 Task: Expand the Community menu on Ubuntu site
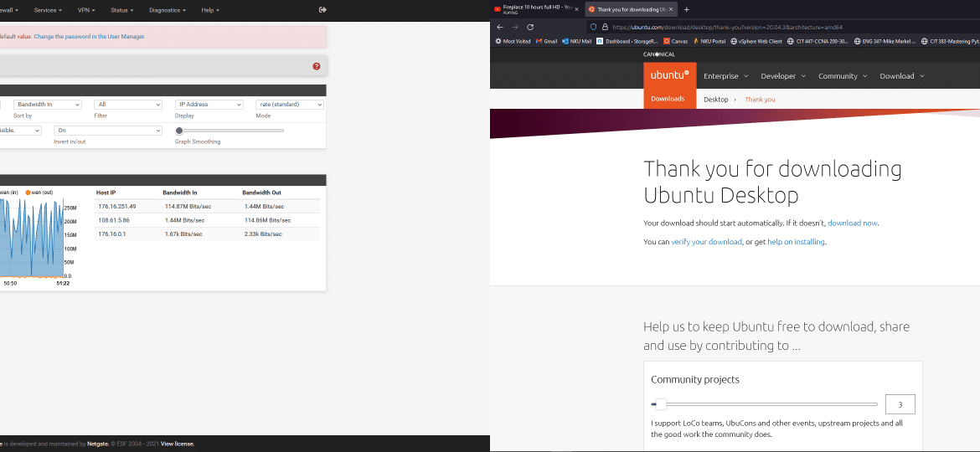(843, 76)
